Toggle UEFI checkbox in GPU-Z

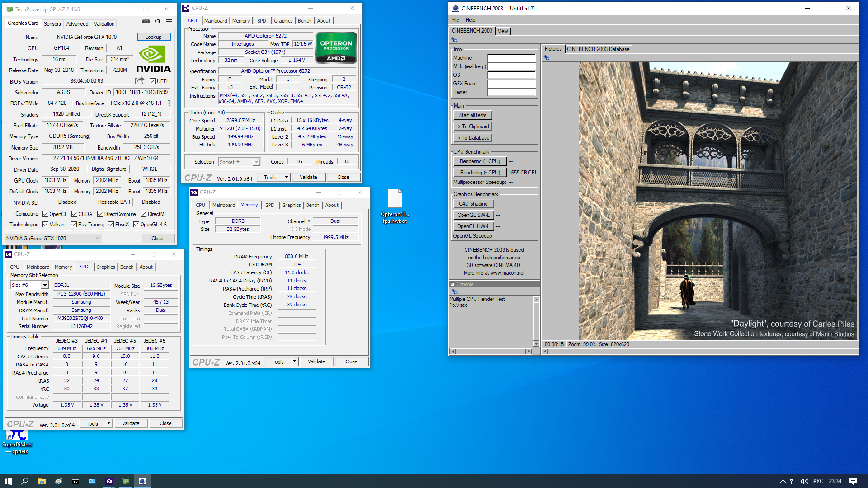[x=152, y=81]
